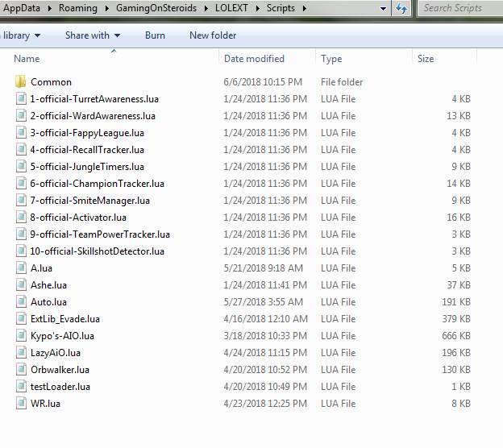The width and height of the screenshot is (503, 448).
Task: Focus the Search Scripts field
Action: 460,8
